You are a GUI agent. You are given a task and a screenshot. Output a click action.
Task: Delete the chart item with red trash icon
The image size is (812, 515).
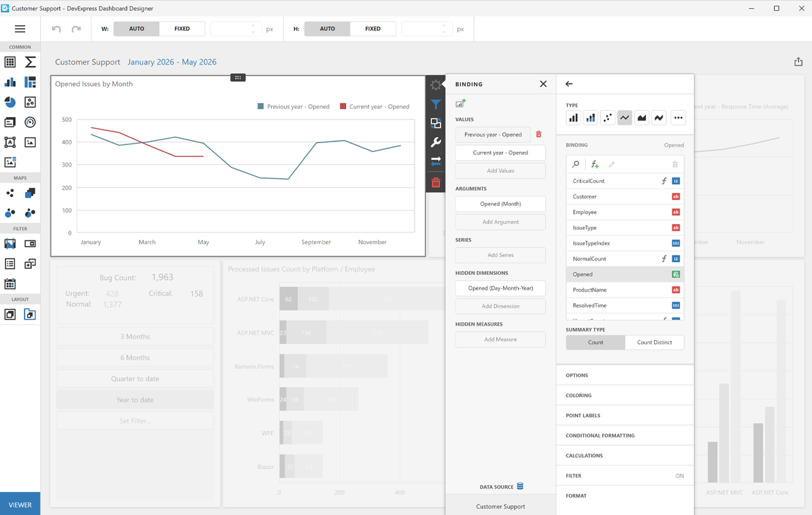436,183
